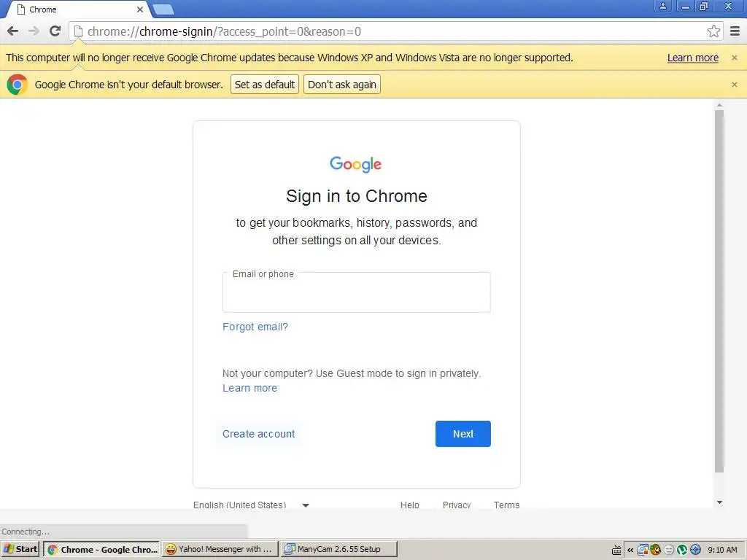Dismiss the Windows XP update warning bar
Viewport: 747px width, 560px height.
(734, 58)
